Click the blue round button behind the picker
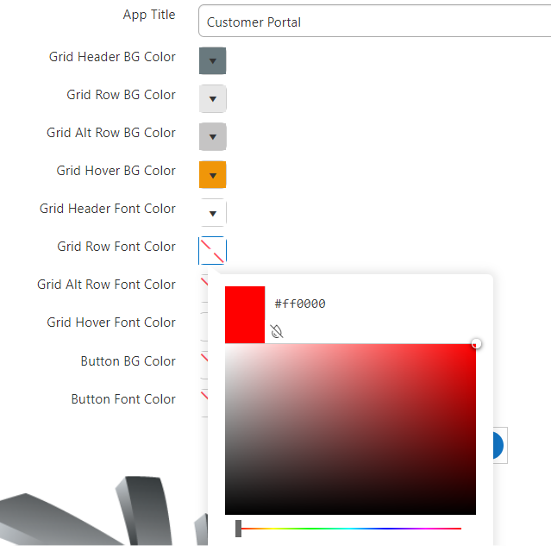The width and height of the screenshot is (552, 546). [x=498, y=445]
